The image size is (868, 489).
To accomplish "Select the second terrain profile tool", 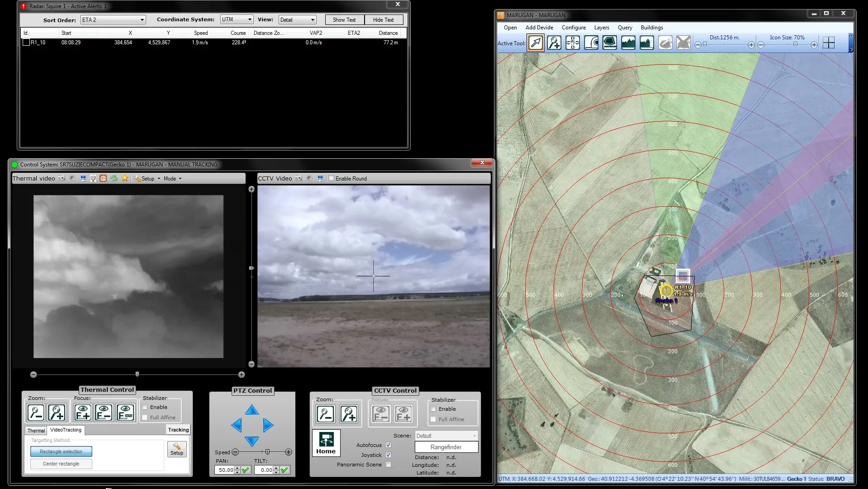I will pyautogui.click(x=647, y=43).
